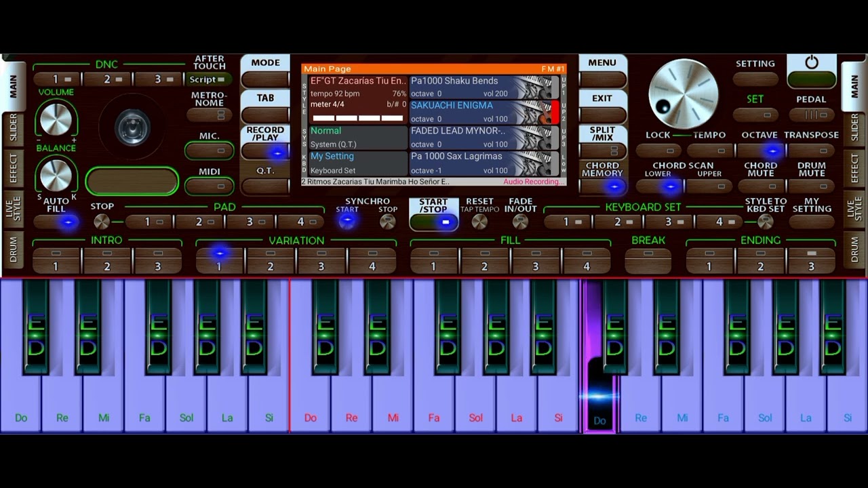Open the left EFFECT tab
Viewport: 868px width, 488px height.
[x=14, y=167]
